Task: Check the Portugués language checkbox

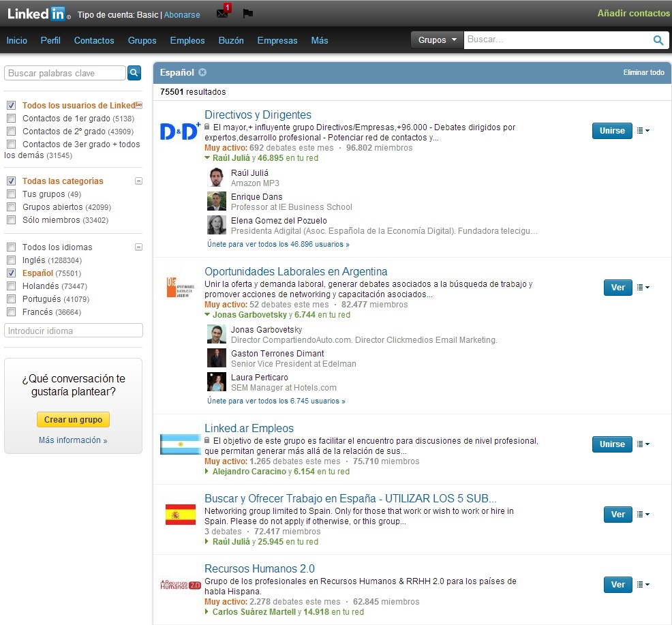Action: 12,299
